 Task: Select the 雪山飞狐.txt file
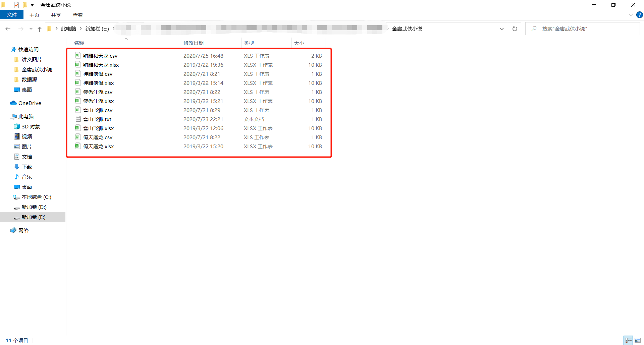(97, 119)
